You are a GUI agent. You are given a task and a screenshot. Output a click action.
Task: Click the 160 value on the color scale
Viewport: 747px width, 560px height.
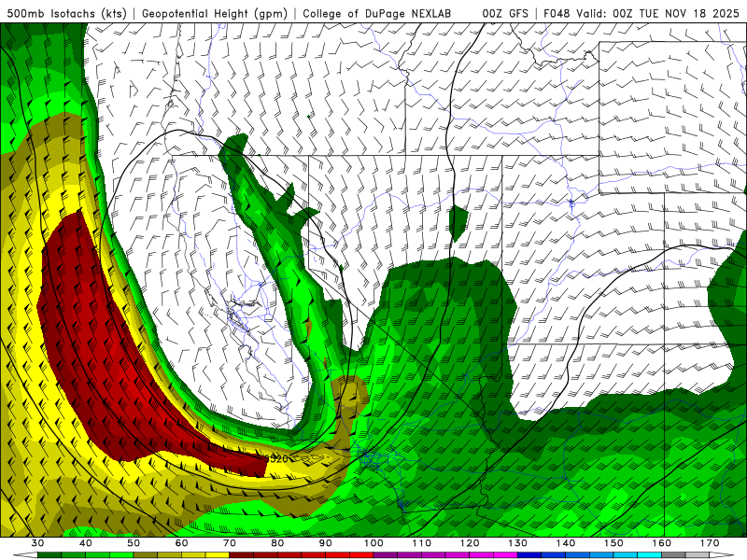point(662,543)
